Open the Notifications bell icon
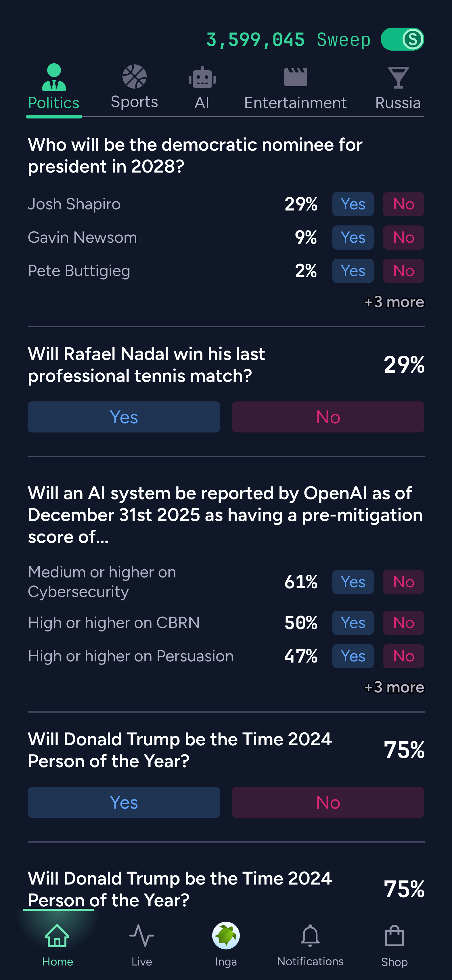 pyautogui.click(x=310, y=935)
